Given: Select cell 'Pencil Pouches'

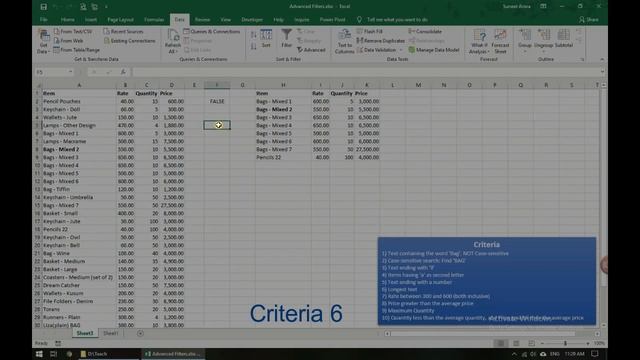Looking at the screenshot, I should click(x=79, y=101).
